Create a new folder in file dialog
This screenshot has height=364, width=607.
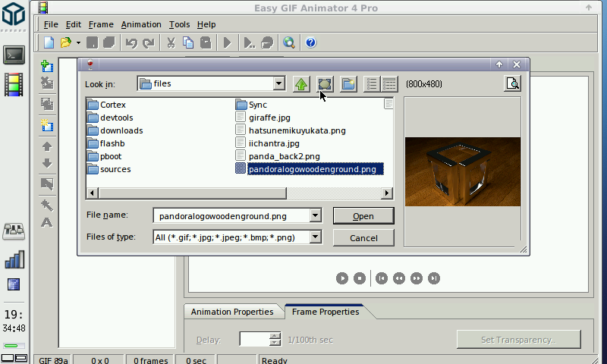point(348,84)
